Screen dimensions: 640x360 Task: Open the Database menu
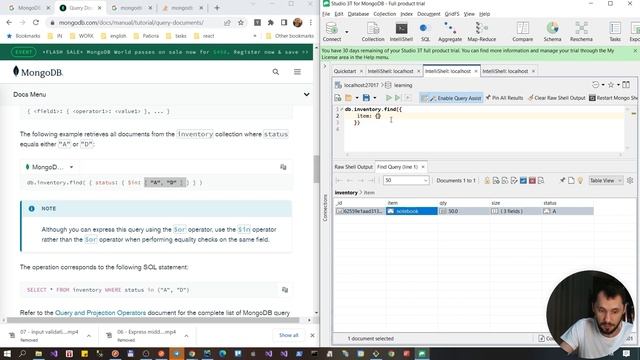coord(358,14)
